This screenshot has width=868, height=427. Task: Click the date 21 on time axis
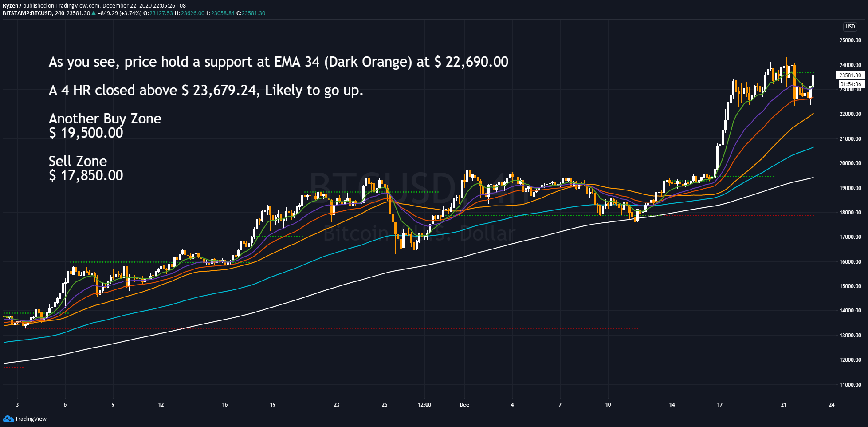click(x=784, y=405)
